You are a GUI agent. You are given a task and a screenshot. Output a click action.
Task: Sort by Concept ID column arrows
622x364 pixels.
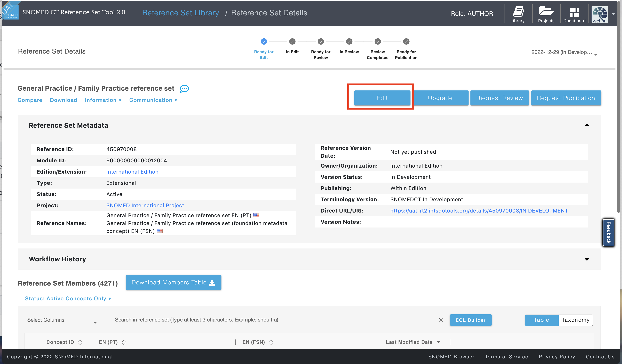tap(80, 342)
